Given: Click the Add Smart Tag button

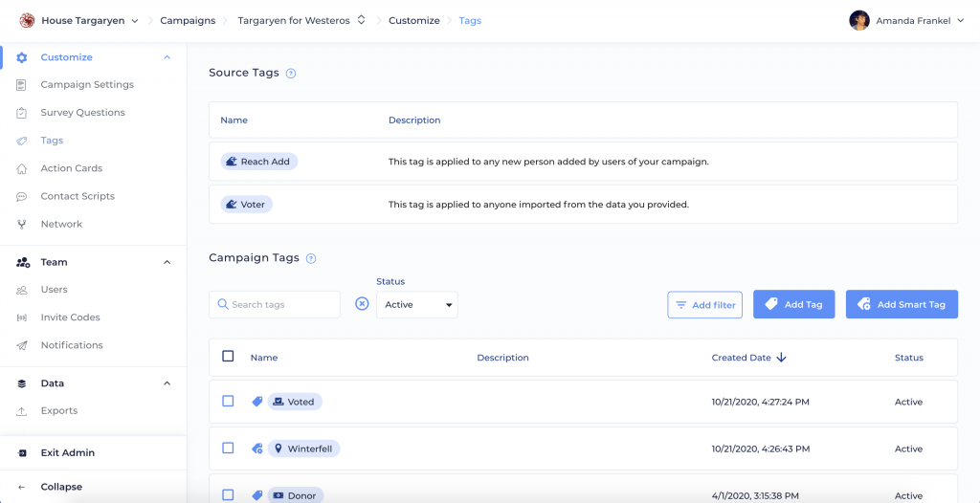Looking at the screenshot, I should coord(902,304).
